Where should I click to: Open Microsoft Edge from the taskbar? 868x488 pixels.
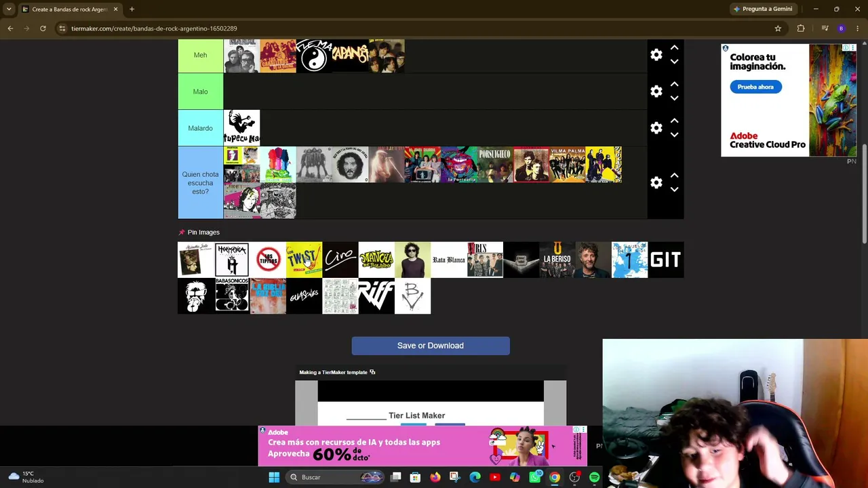[475, 477]
